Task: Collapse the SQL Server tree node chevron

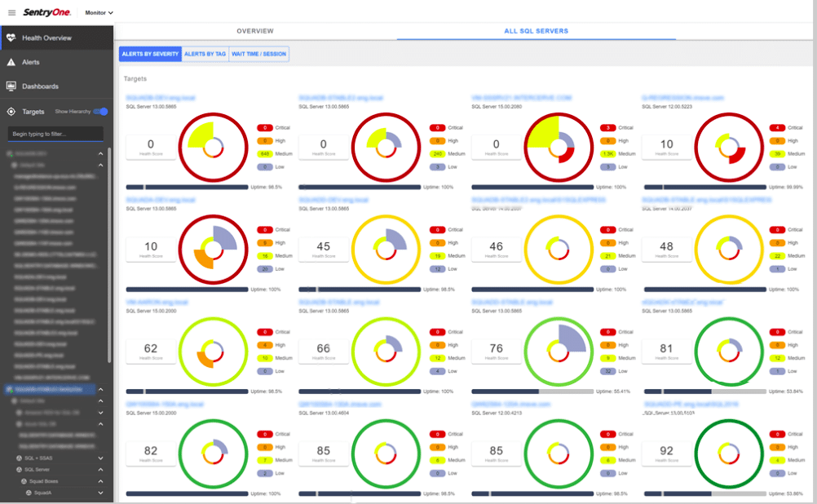Action: pos(100,470)
